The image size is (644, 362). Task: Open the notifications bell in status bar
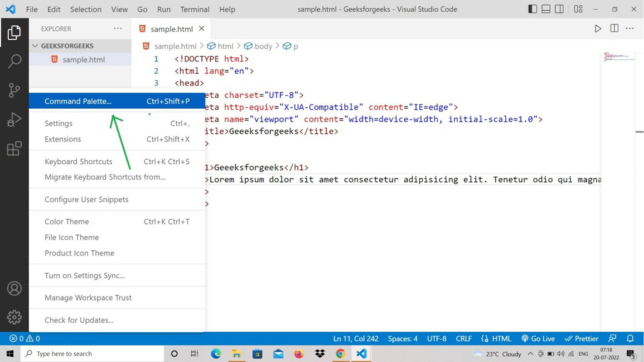click(x=631, y=339)
